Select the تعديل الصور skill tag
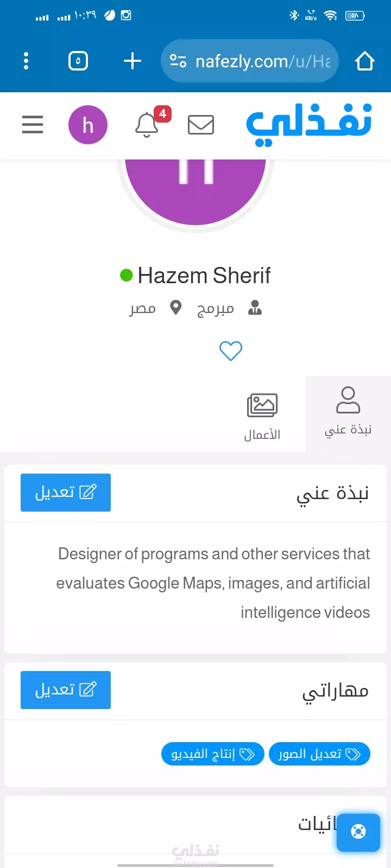 click(x=319, y=754)
